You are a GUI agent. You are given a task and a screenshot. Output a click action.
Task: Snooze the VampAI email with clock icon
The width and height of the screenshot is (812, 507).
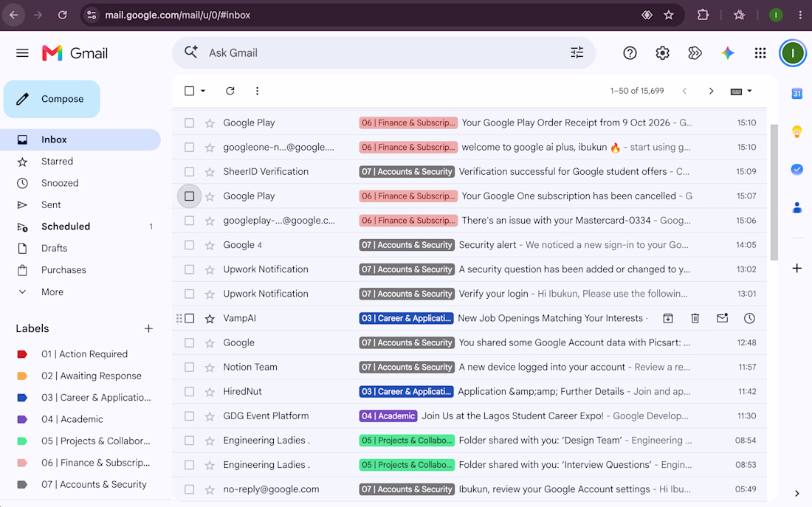point(749,319)
